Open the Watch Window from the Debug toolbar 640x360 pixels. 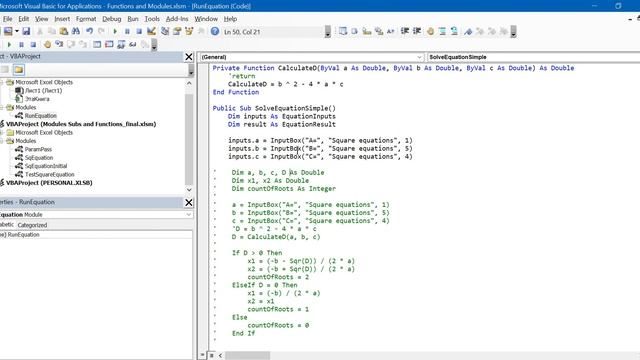tap(121, 44)
